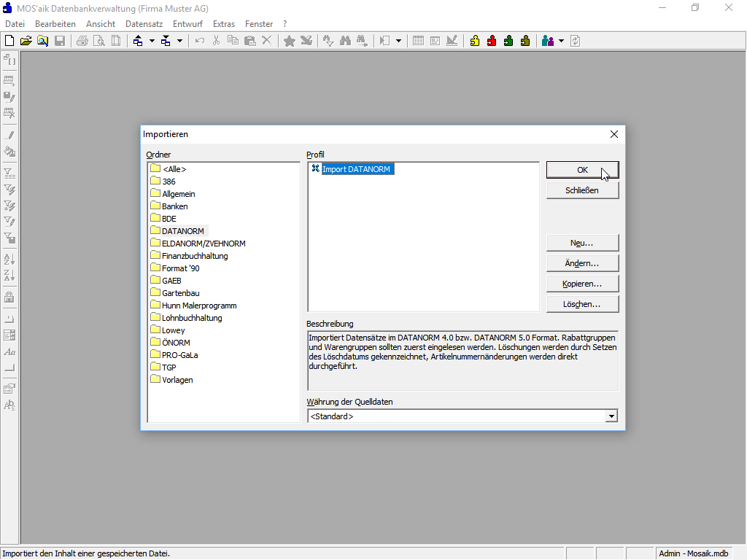The width and height of the screenshot is (747, 560).
Task: Click the file search magnifier icon
Action: (x=43, y=41)
